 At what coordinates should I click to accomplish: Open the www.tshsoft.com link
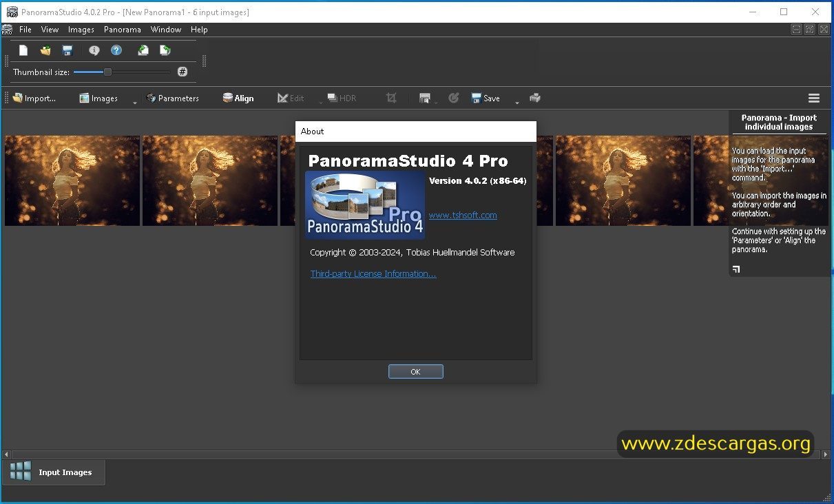[x=463, y=216]
